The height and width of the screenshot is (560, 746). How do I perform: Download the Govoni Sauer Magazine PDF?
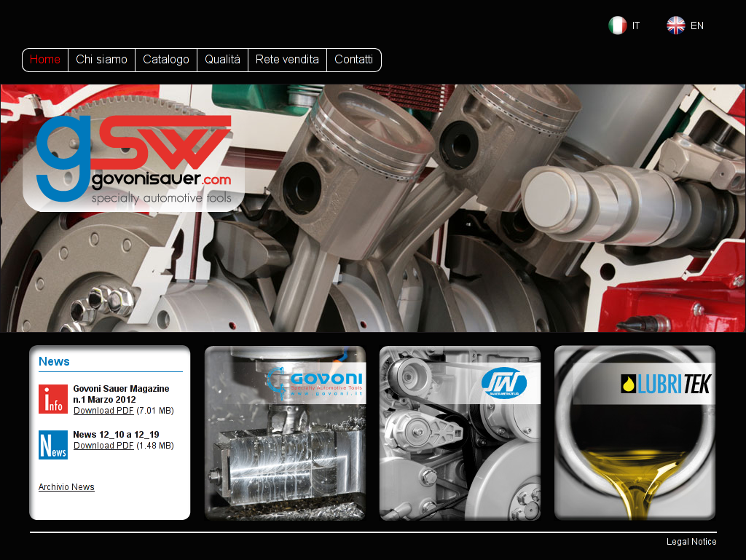(103, 411)
